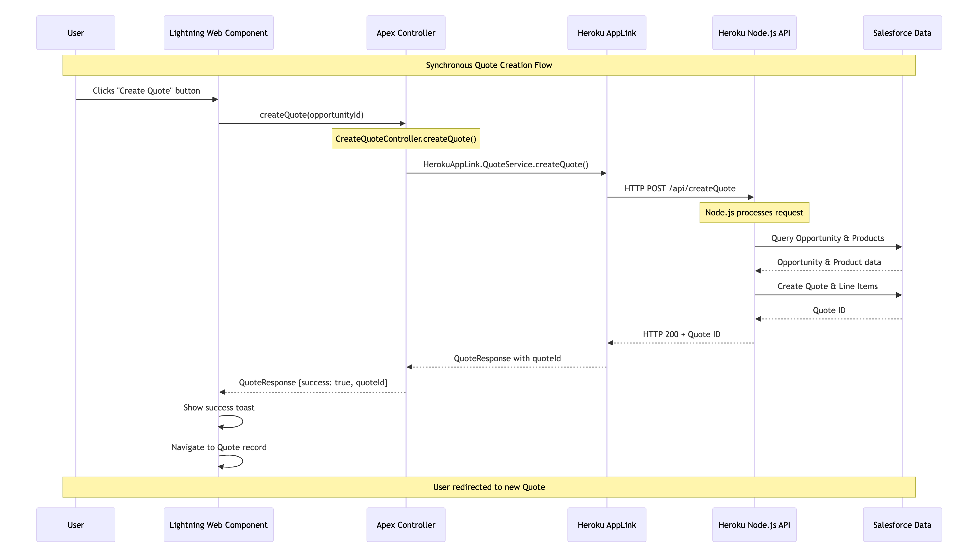Select the top Apex Controller box
This screenshot has height=560, width=968.
(x=406, y=33)
